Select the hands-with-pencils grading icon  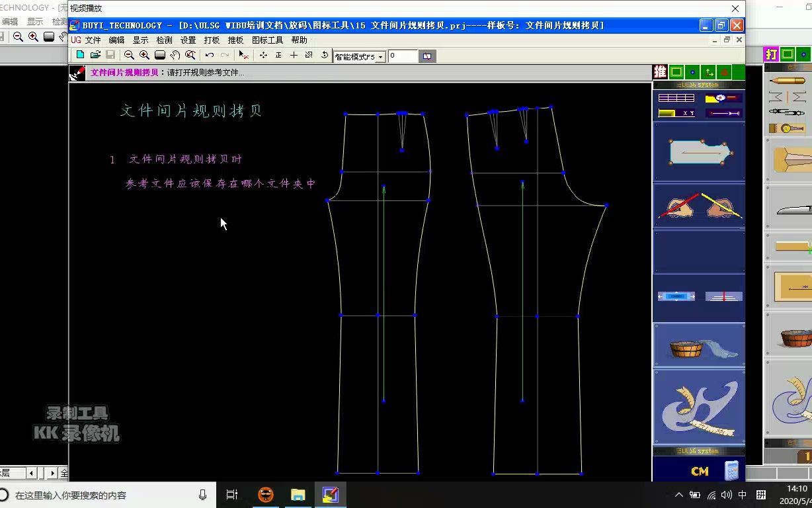pyautogui.click(x=698, y=207)
